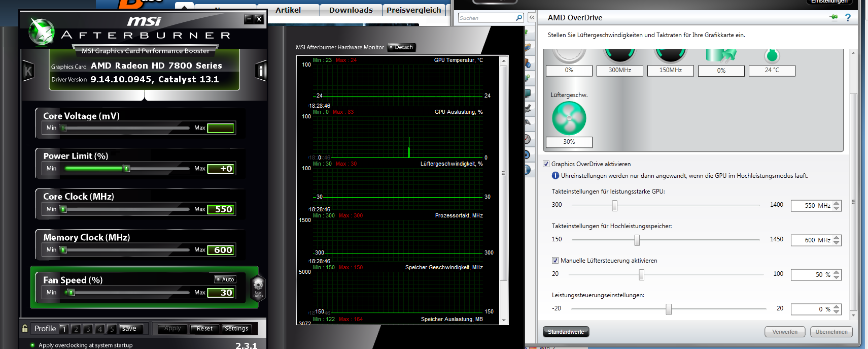Viewport: 868px width, 349px height.
Task: Click hardware monitor scrollbar down arrow
Action: point(504,321)
